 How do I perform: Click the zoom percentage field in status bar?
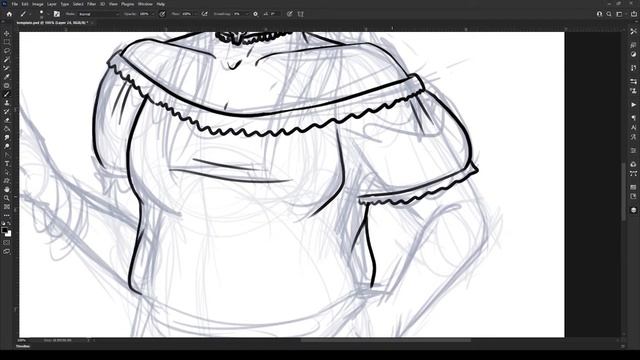[22, 340]
